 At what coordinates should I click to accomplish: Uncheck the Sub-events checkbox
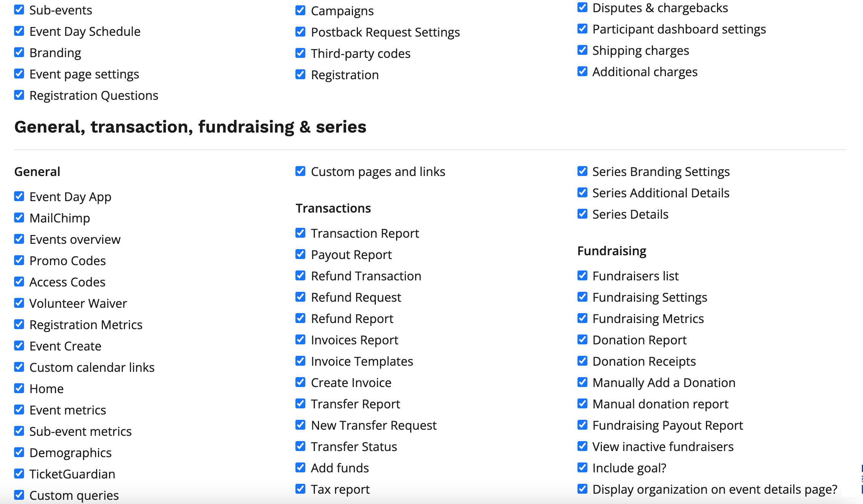[x=19, y=10]
